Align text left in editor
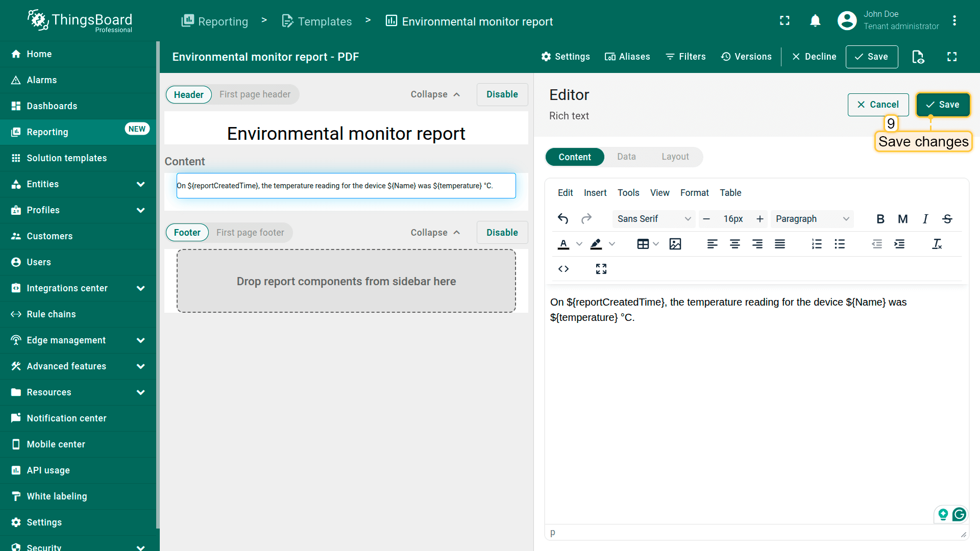Image resolution: width=980 pixels, height=551 pixels. point(713,244)
